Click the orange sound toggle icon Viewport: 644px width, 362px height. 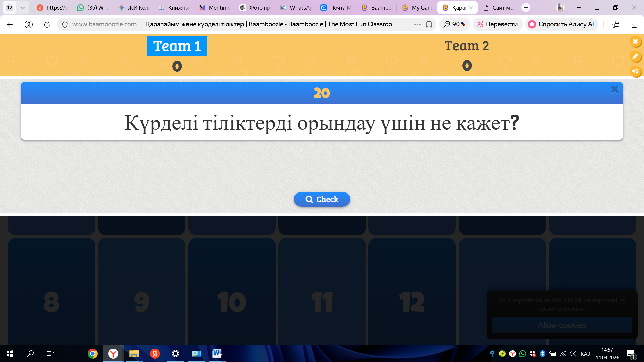point(635,71)
